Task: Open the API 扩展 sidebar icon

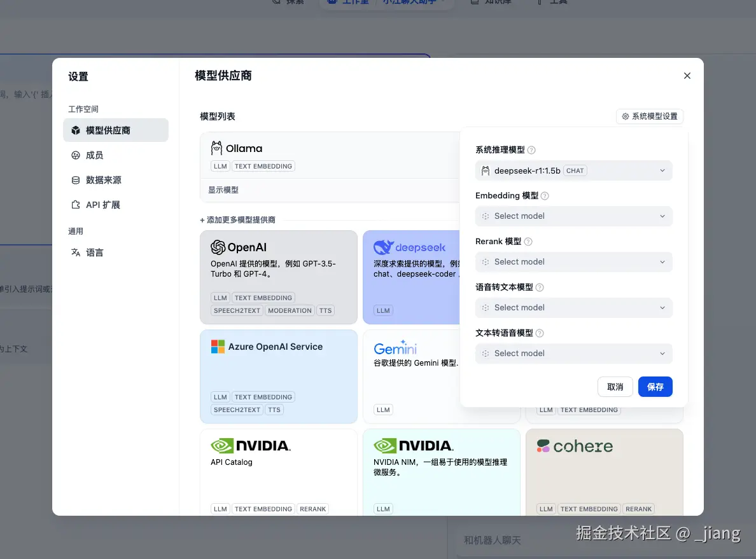Action: (76, 204)
